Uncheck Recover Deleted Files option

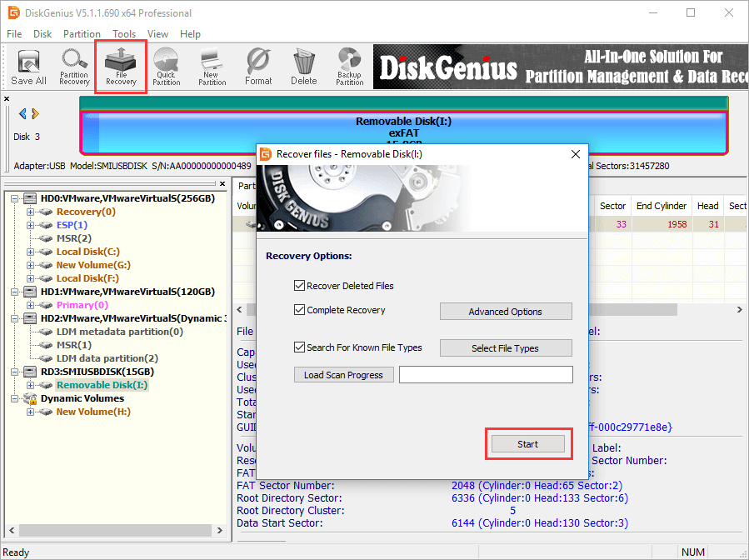tap(300, 286)
